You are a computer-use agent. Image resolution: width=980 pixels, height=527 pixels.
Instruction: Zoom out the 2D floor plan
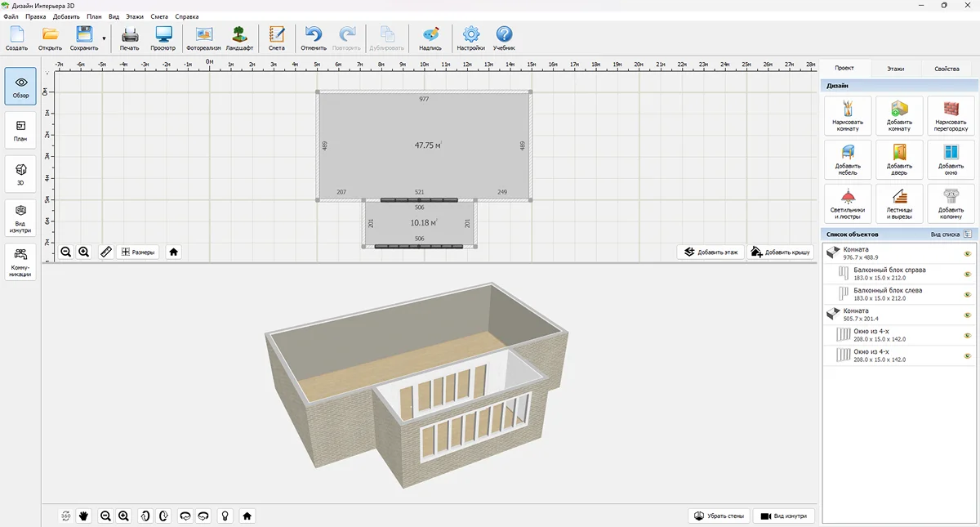click(x=66, y=252)
